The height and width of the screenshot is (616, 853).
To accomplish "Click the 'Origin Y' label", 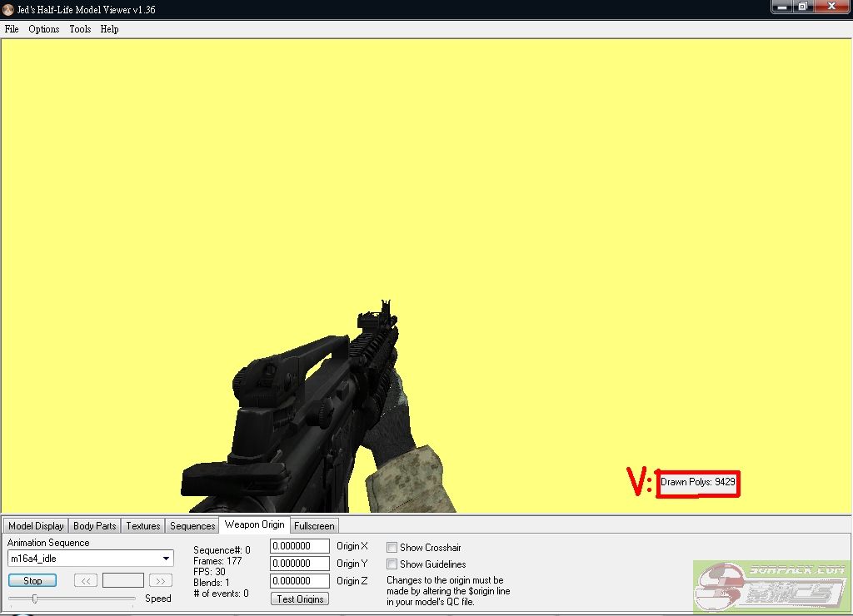I will 352,564.
